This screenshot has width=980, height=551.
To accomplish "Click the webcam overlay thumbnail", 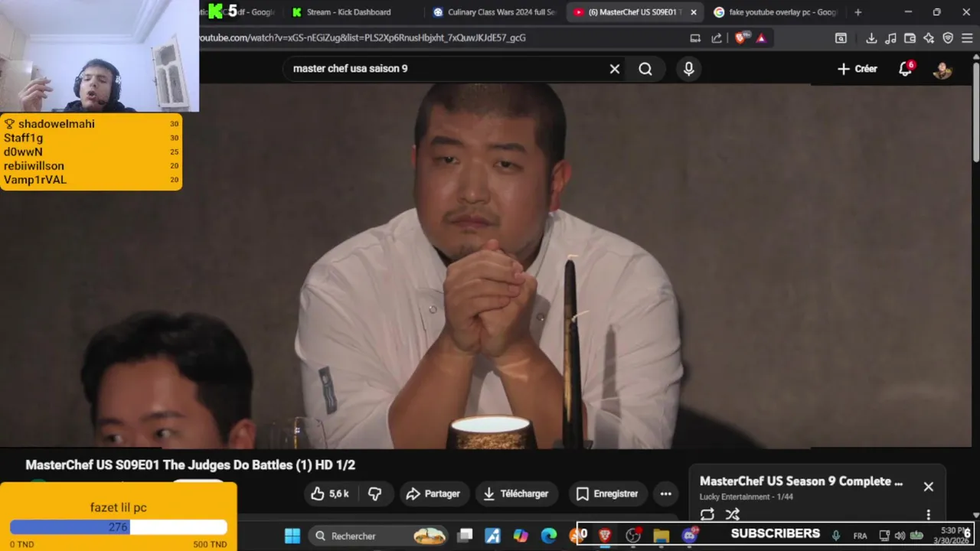I will coord(100,56).
